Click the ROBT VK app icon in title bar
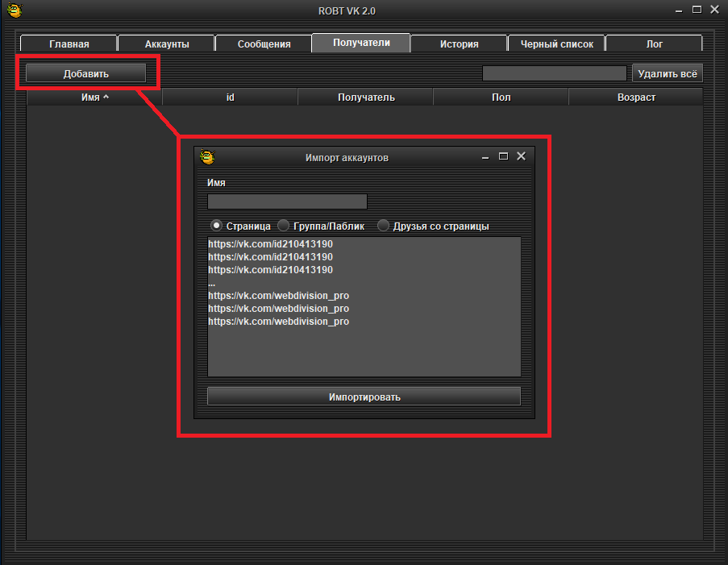This screenshot has height=565, width=728. point(14,10)
